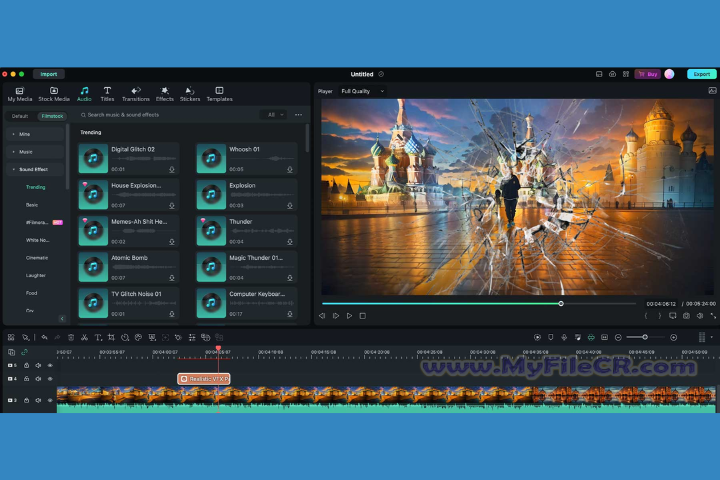Open the My Media panel
Viewport: 720px width, 480px height.
click(20, 94)
